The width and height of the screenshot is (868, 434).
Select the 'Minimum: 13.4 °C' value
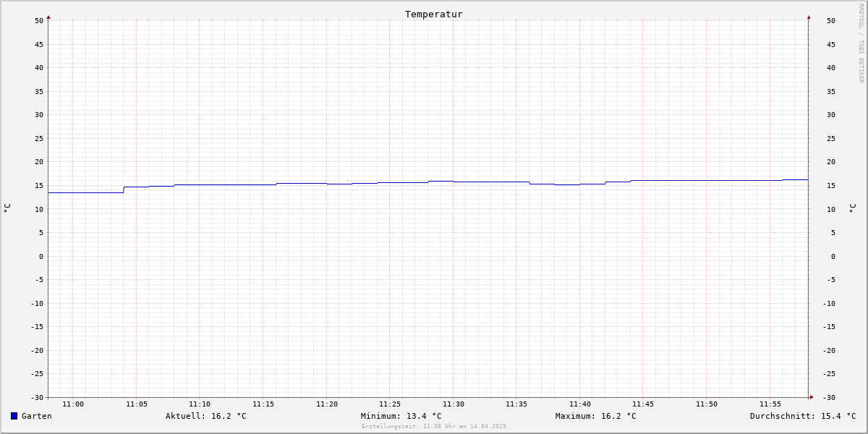pos(401,416)
